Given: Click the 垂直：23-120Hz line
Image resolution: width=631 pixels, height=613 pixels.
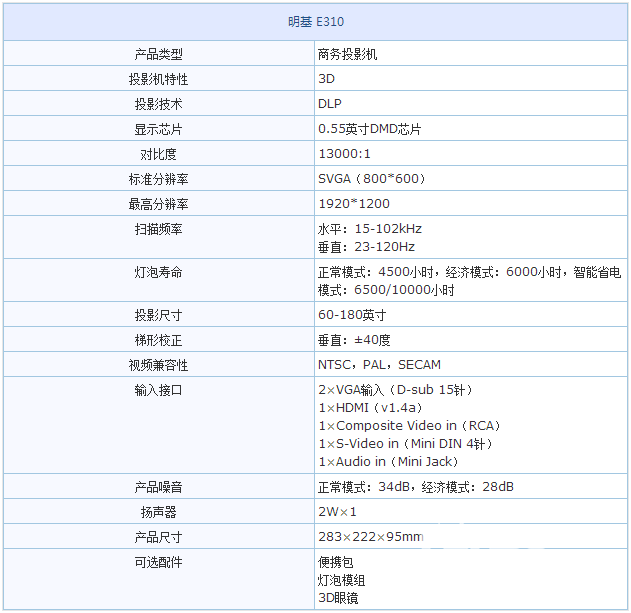Looking at the screenshot, I should pyautogui.click(x=366, y=247).
